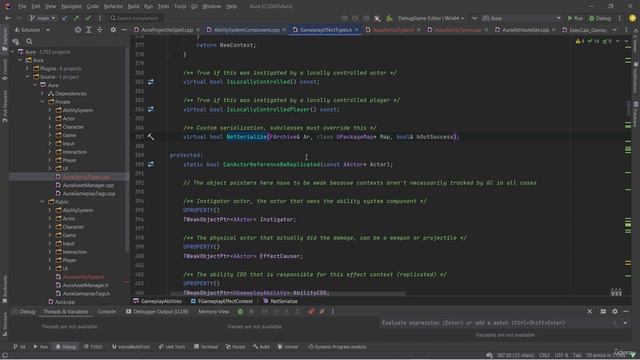Hide the Solution panel with minus icon

tap(124, 30)
